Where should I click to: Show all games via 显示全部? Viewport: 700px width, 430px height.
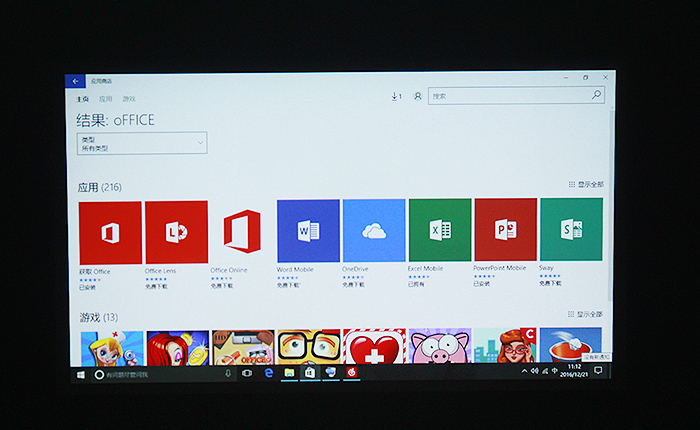coord(586,314)
